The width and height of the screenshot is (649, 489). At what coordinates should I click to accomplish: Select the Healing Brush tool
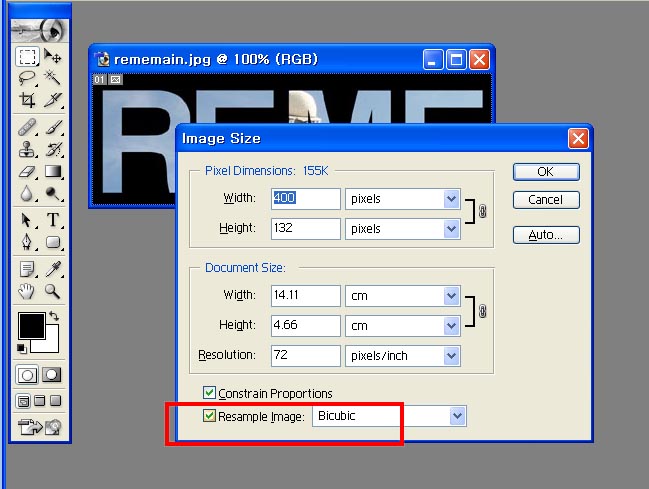[x=27, y=127]
